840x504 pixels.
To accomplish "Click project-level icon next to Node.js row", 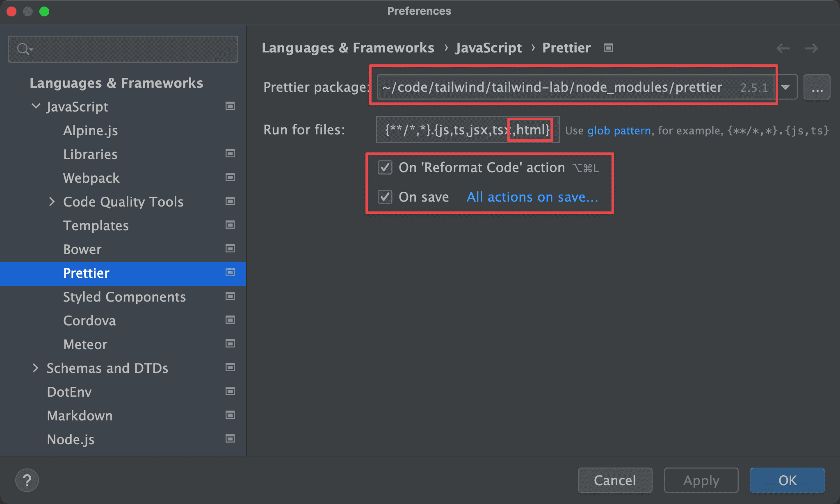I will coord(230,439).
